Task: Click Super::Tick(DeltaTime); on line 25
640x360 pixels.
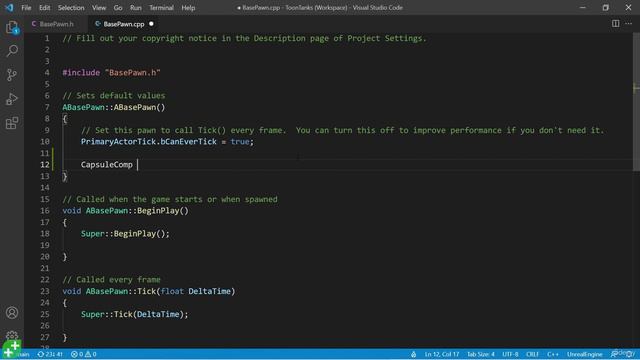Action: click(x=135, y=314)
